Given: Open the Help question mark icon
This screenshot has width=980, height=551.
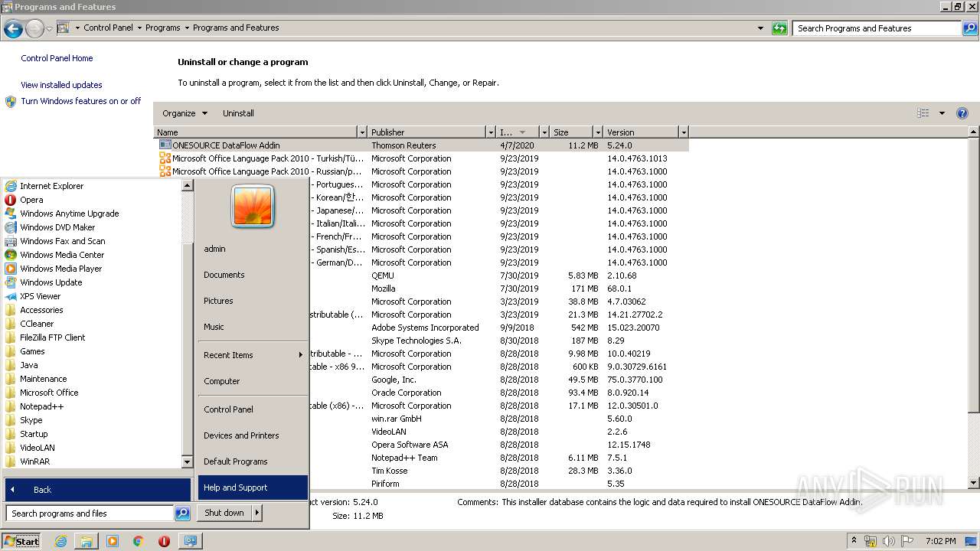Looking at the screenshot, I should [962, 113].
